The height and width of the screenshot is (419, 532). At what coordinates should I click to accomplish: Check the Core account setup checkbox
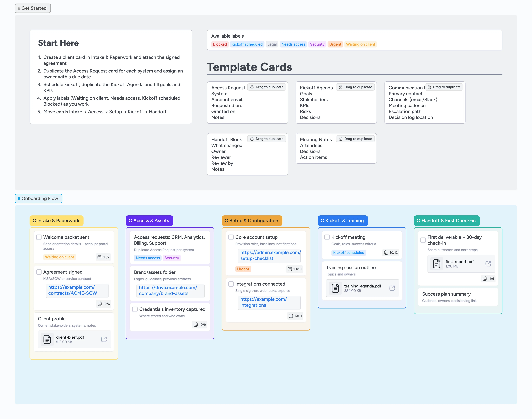[x=231, y=237]
